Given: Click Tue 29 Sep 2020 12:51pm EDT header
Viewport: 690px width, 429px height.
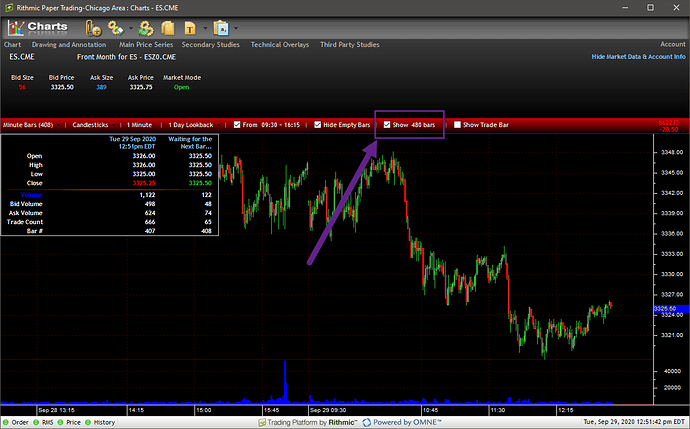Looking at the screenshot, I should click(x=132, y=143).
